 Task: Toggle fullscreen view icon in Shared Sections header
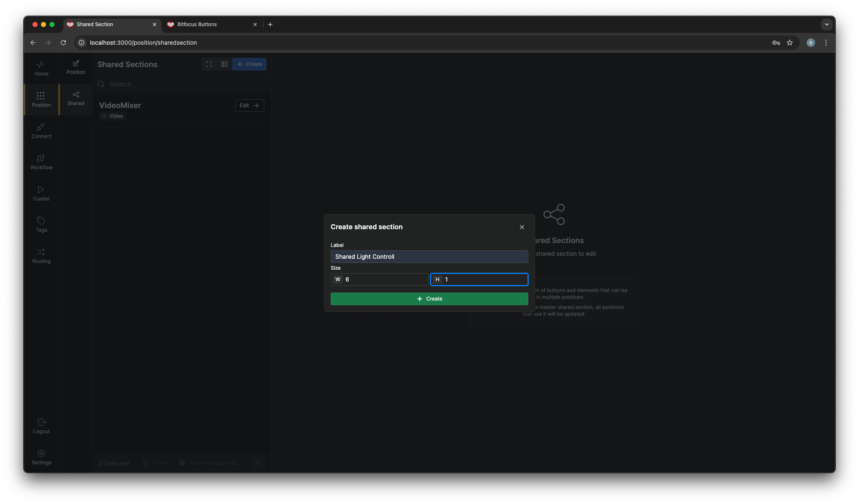pyautogui.click(x=209, y=64)
